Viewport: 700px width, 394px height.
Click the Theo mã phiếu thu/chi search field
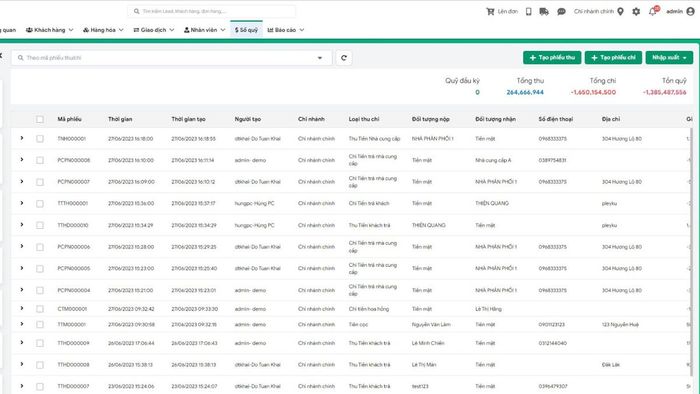pos(171,58)
